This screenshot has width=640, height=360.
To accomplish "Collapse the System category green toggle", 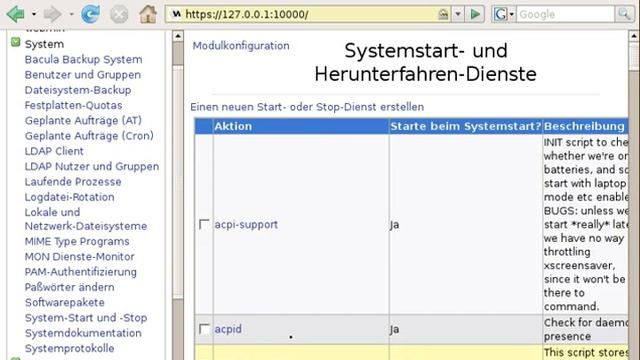I will [x=16, y=42].
